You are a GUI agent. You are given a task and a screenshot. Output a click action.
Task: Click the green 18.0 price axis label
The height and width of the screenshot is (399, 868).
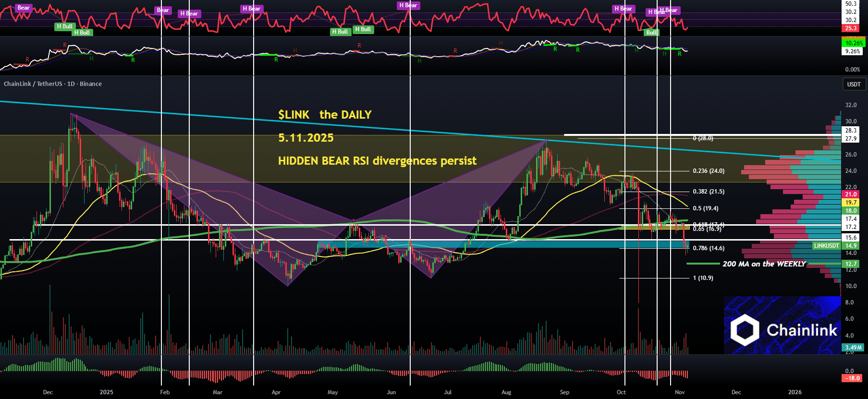pyautogui.click(x=851, y=211)
